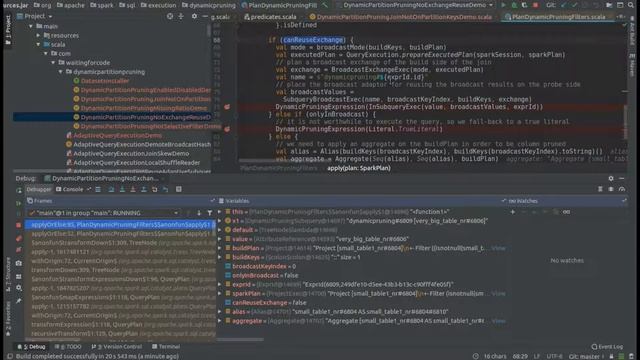Click Rerun icon in debug side toolbar
The image size is (640, 360).
(19, 191)
